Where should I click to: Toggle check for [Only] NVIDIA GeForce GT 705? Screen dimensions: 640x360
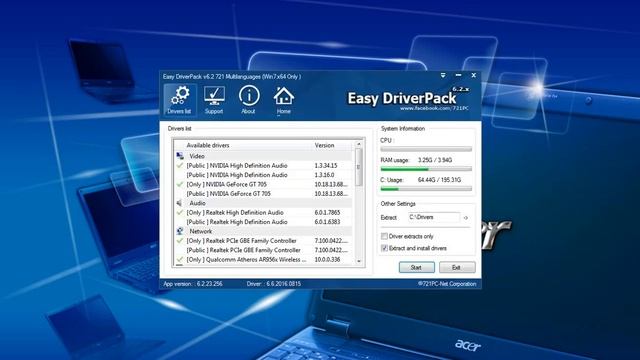180,184
